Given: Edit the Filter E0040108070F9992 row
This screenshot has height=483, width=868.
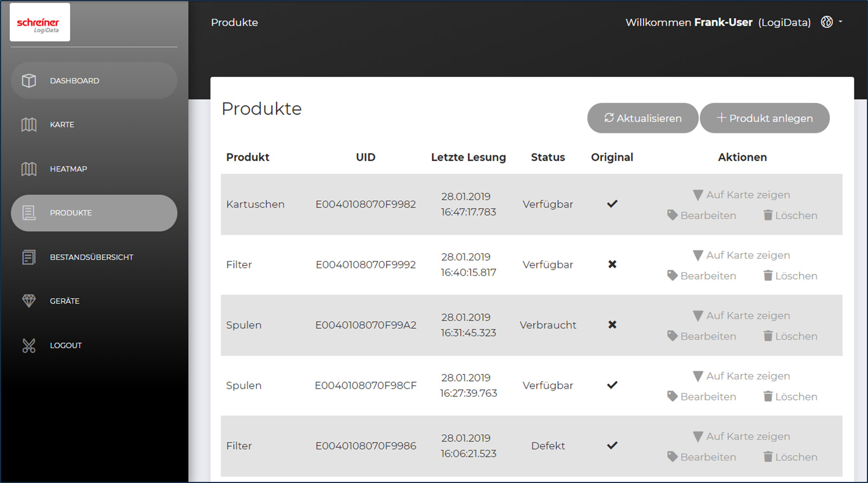Looking at the screenshot, I should [702, 276].
